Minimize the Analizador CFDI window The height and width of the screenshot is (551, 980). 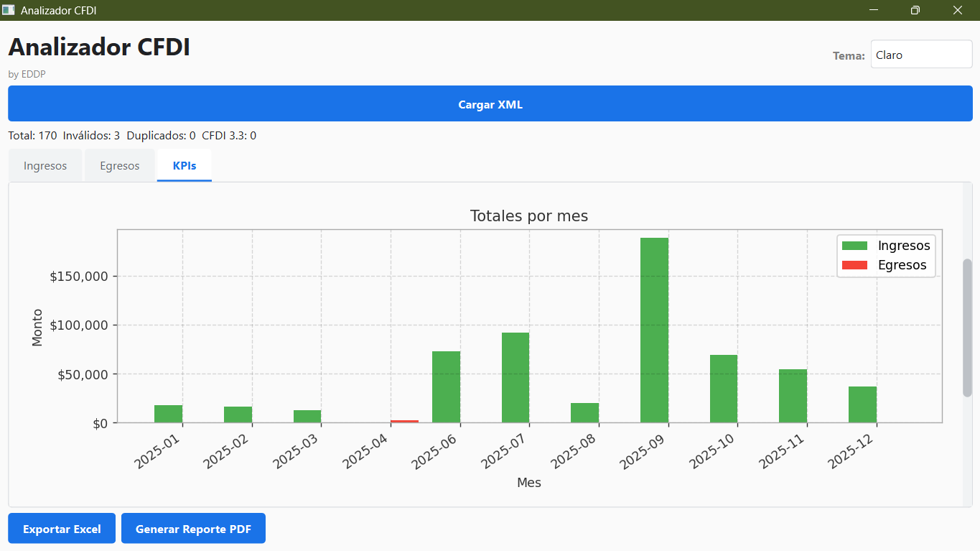[874, 10]
